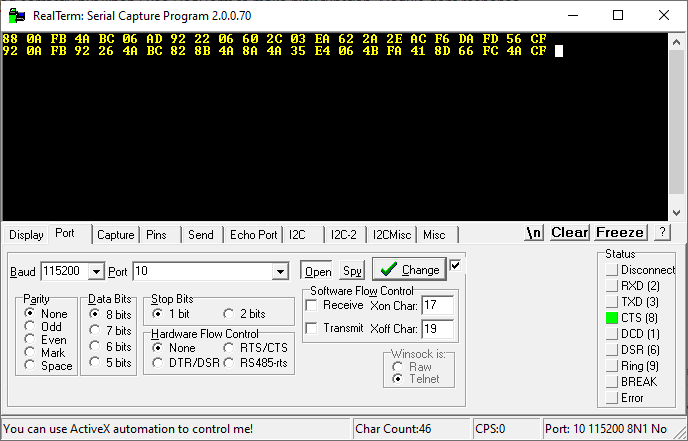Screen dimensions: 688x441
Task: Click the RealTerm application icon in title bar
Action: click(17, 16)
